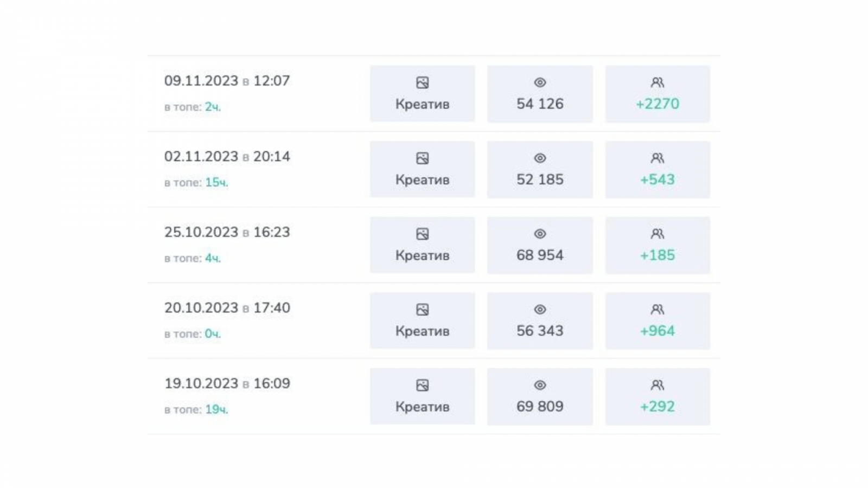This screenshot has height=488, width=868.
Task: Click the date 25.10.2023 в 16:23
Action: coord(227,232)
